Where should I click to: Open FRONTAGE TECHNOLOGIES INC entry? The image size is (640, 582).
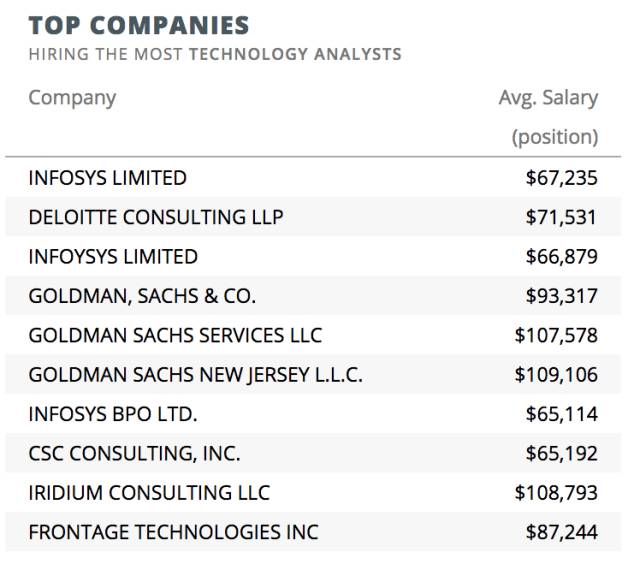tap(173, 532)
